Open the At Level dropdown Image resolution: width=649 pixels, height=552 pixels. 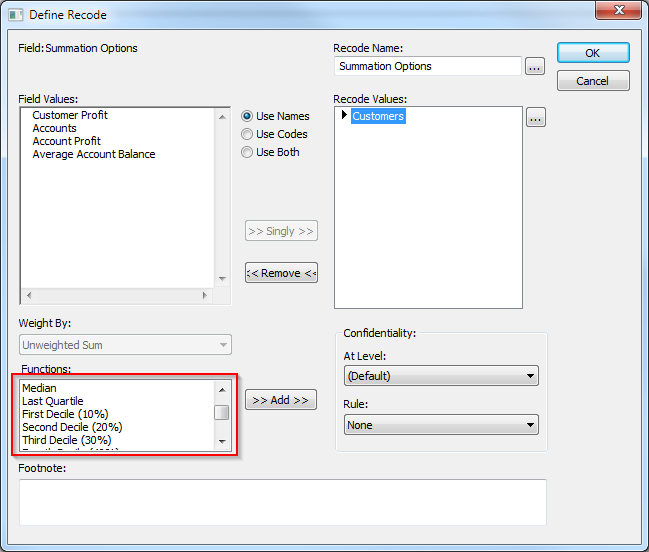click(440, 376)
